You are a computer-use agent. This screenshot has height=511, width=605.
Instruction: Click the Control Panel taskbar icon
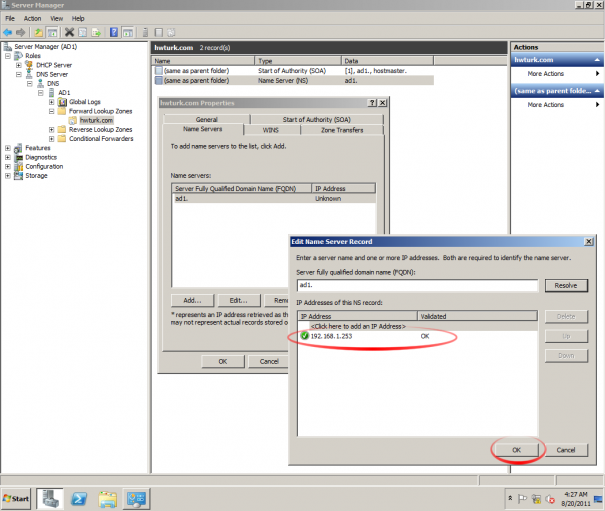136,499
